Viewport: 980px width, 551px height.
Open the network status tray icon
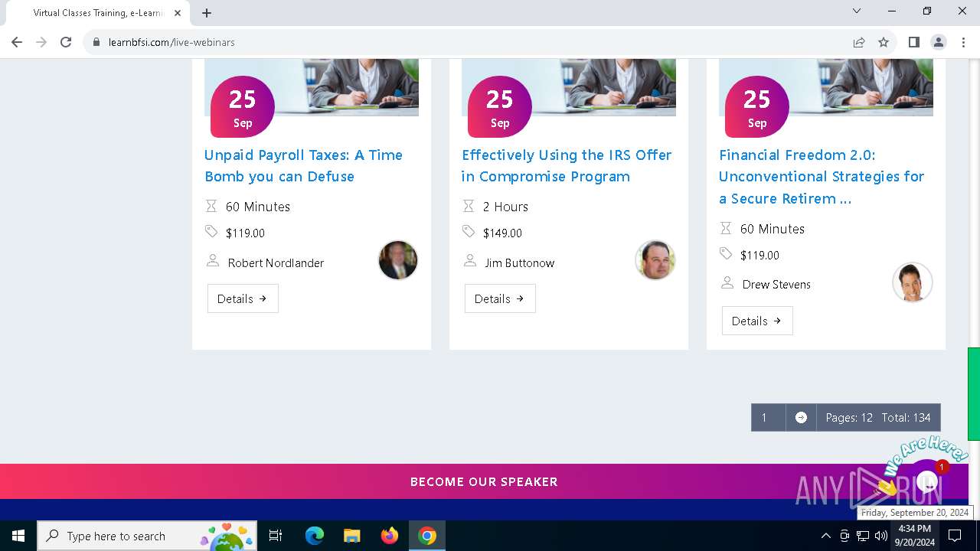(863, 536)
